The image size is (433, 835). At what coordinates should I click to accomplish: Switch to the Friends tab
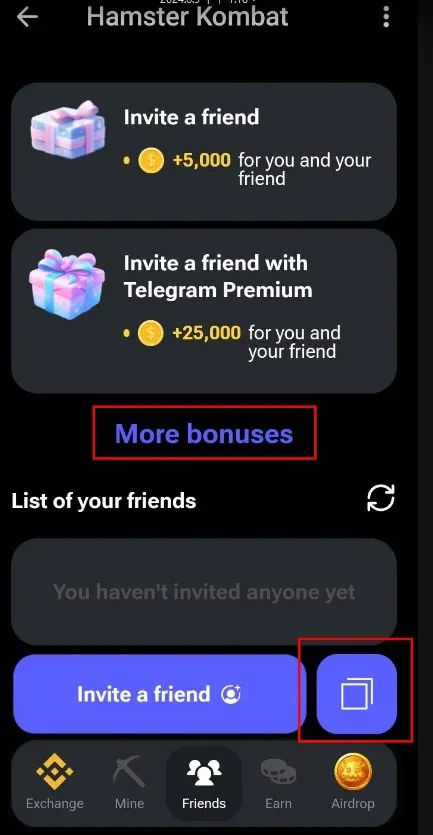click(x=204, y=783)
